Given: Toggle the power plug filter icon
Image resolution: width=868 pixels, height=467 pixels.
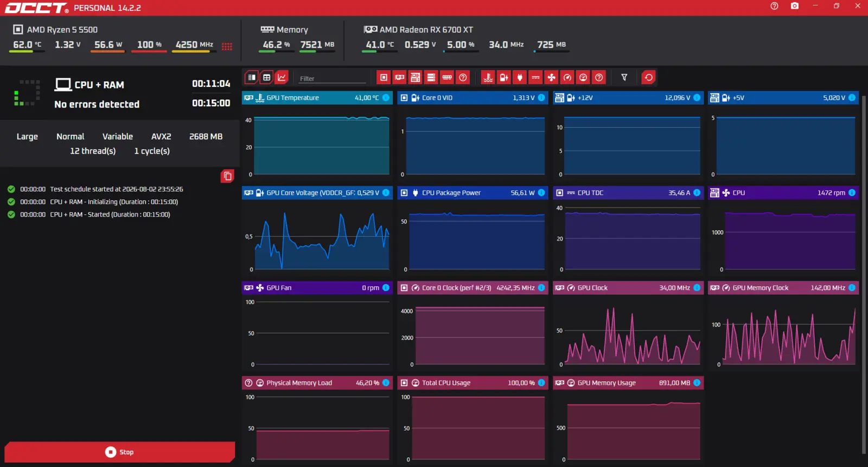Looking at the screenshot, I should pyautogui.click(x=520, y=78).
